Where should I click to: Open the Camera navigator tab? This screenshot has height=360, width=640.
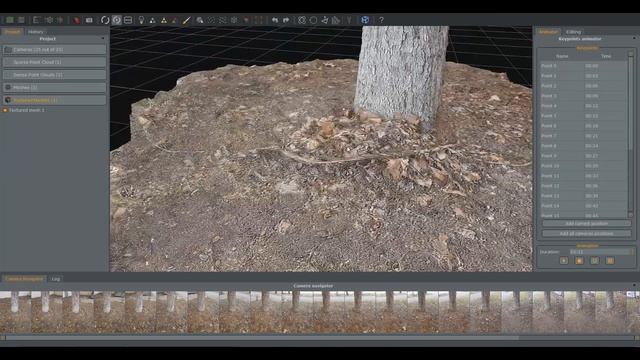(24, 279)
